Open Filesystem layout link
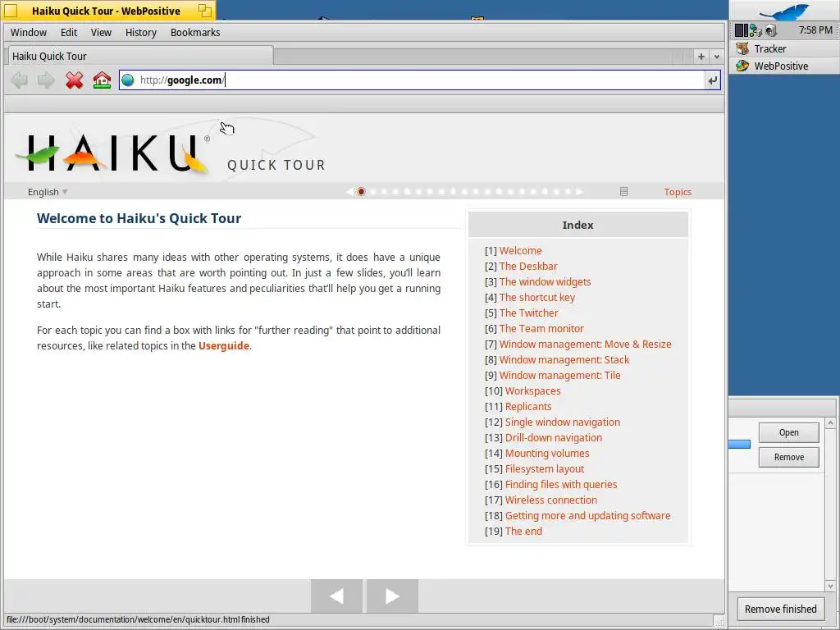Viewport: 840px width, 630px height. coord(545,468)
